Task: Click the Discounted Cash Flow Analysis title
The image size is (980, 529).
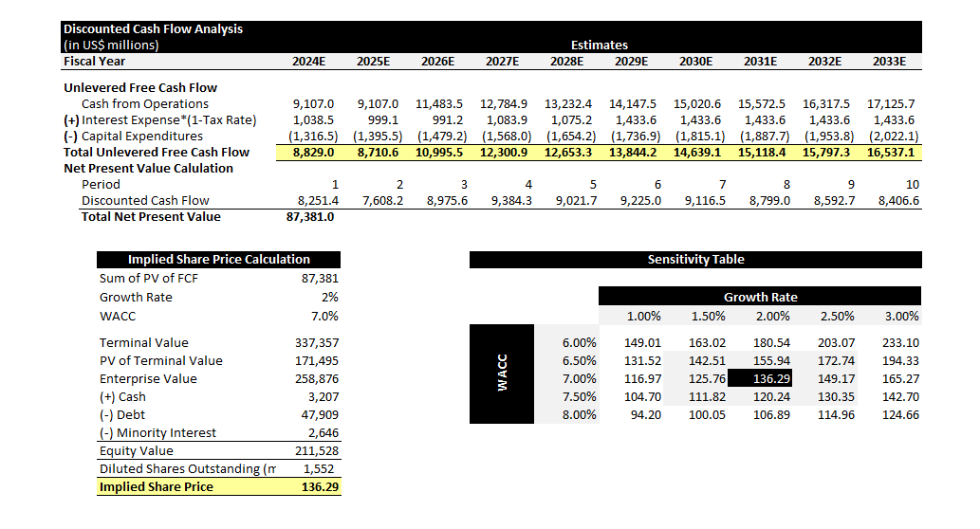Action: 153,28
